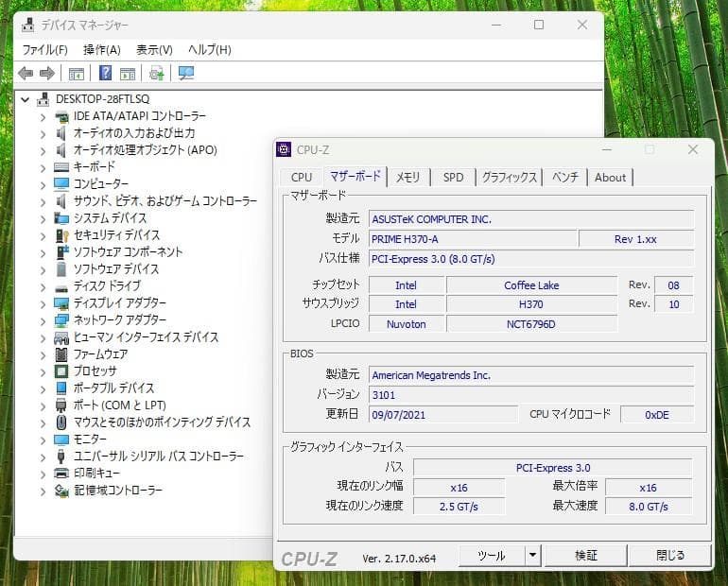Select the ポート (COM と LPT) icon
The width and height of the screenshot is (728, 586).
tap(61, 405)
